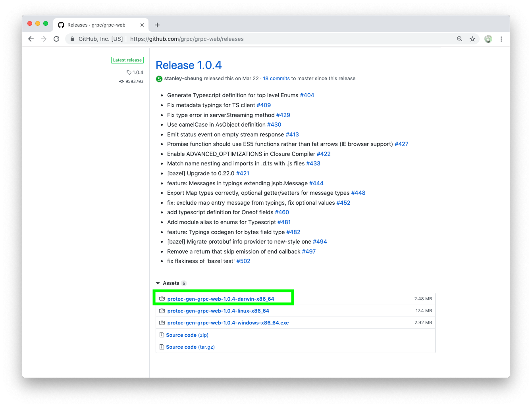Viewport: 532px width, 407px height.
Task: Open the Chrome menu with the three-dot icon
Action: [501, 39]
